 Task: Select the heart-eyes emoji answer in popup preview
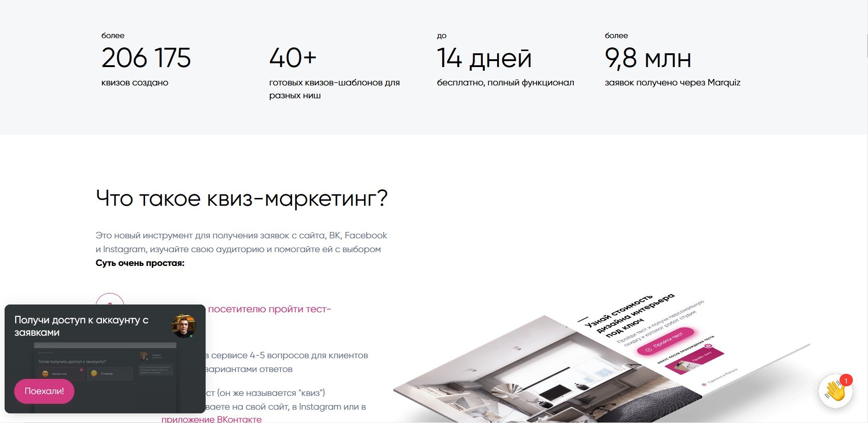45,373
